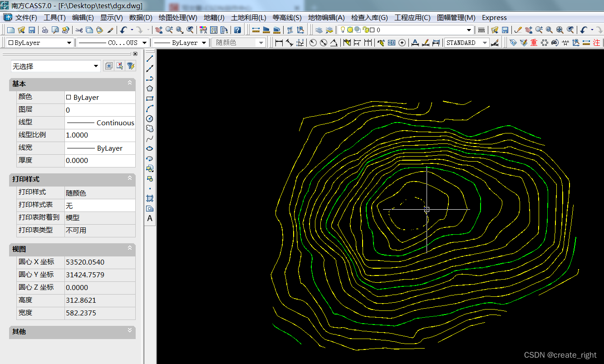
Task: Open the color ByLayer dropdown in toolbar
Action: pyautogui.click(x=69, y=43)
